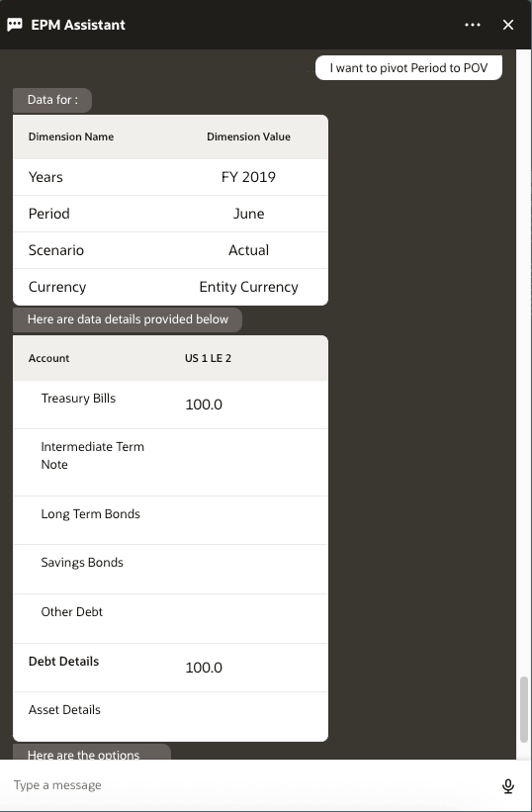Select the Asset Details row
532x812 pixels.
tap(170, 716)
